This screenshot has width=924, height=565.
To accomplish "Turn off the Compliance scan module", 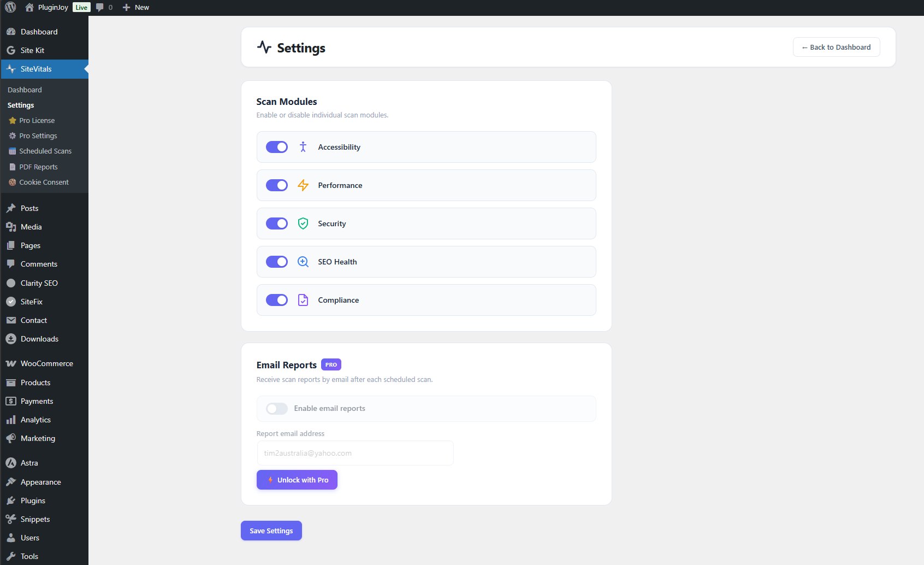I will tap(277, 300).
